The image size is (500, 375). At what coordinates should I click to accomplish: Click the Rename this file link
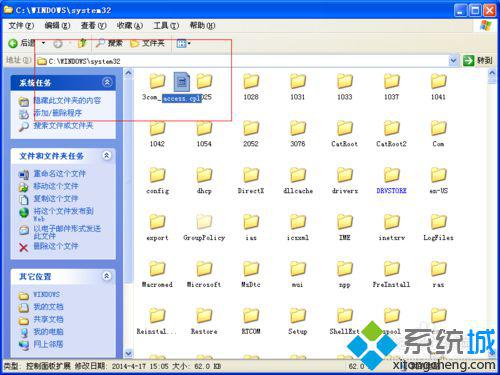click(60, 174)
